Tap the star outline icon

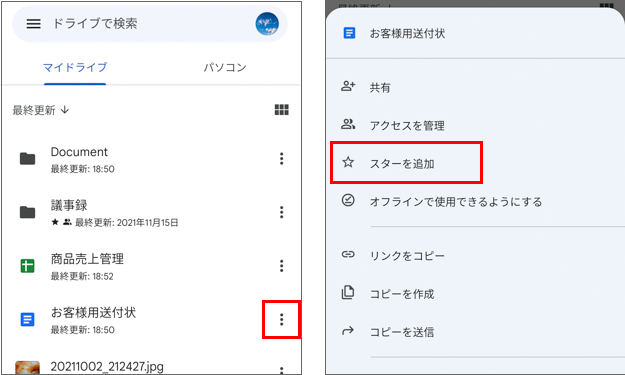pos(348,162)
